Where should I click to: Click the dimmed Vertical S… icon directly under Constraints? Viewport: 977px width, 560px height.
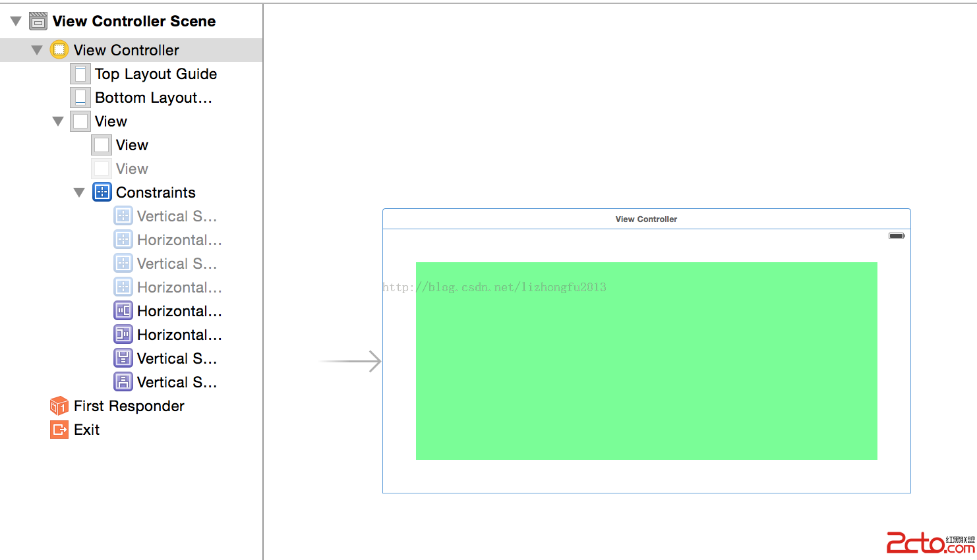coord(123,215)
